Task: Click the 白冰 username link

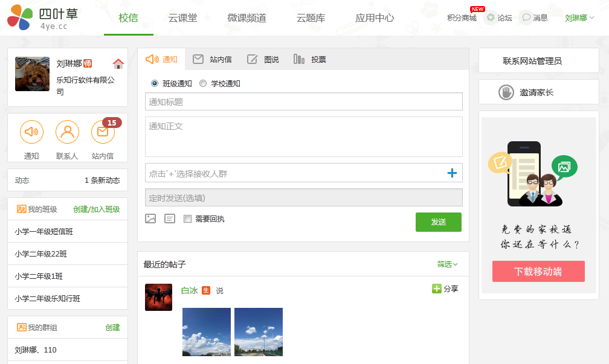Action: coord(190,290)
